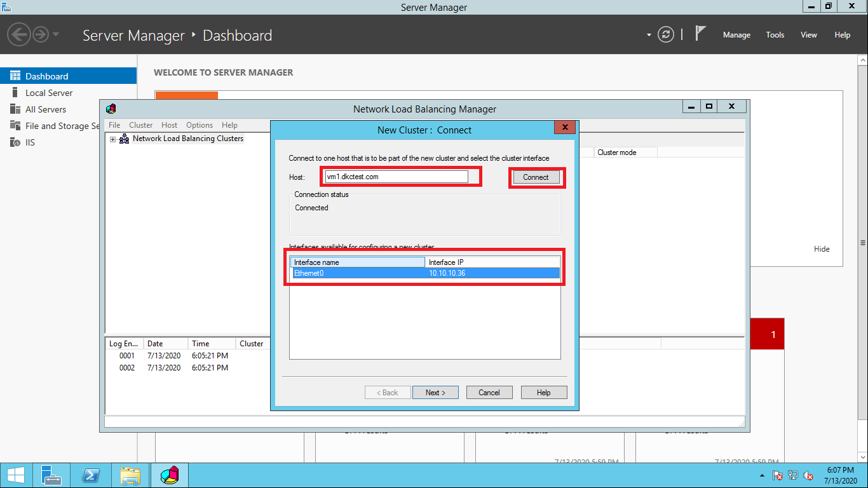Click the Time column header in log

point(212,344)
